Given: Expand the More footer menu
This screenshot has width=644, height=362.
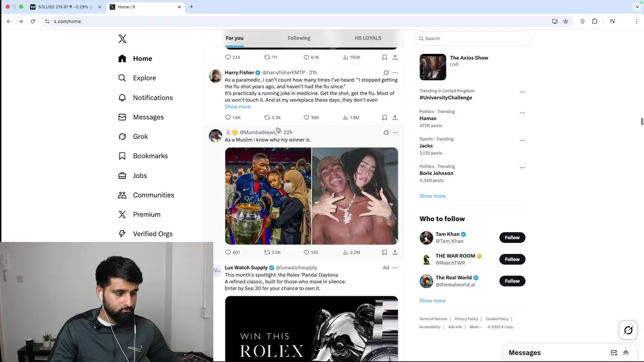Looking at the screenshot, I should point(475,327).
